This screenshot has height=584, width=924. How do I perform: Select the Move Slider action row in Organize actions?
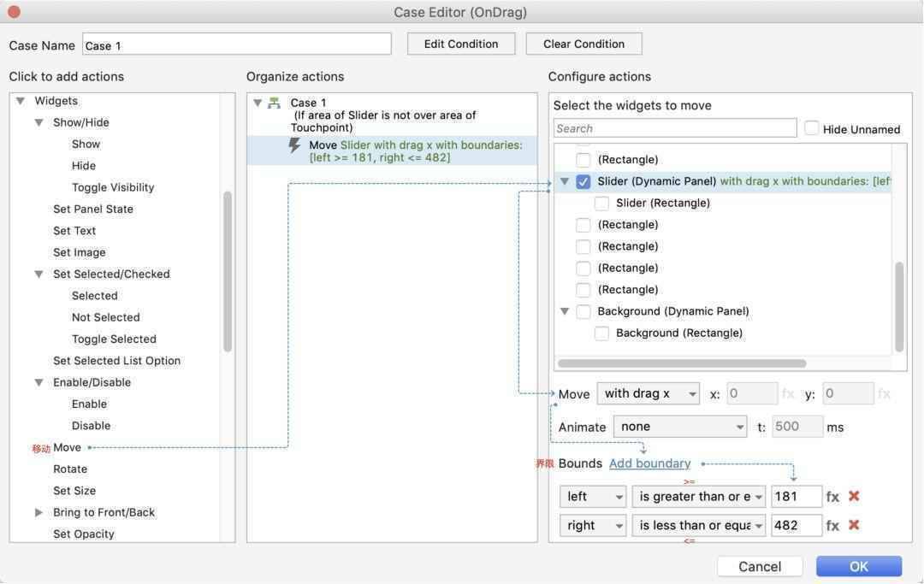393,151
